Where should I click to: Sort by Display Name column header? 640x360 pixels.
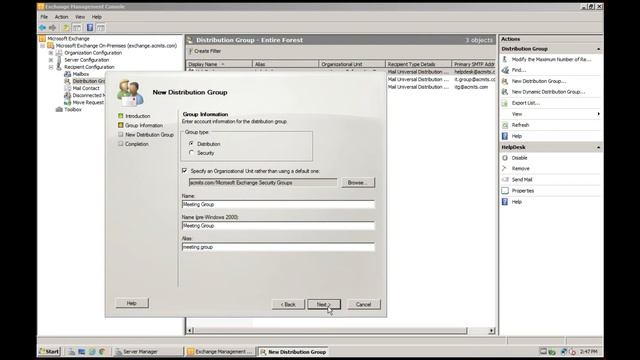click(219, 64)
